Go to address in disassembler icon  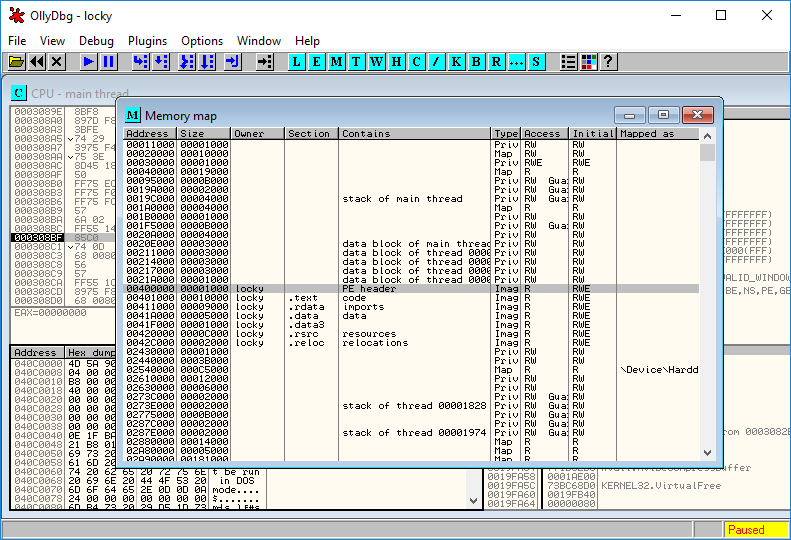[x=264, y=62]
